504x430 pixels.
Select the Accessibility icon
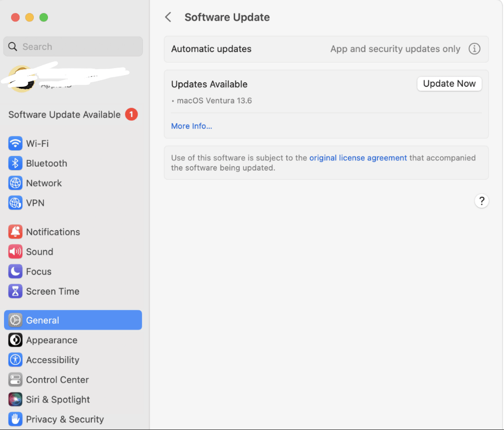pyautogui.click(x=15, y=360)
